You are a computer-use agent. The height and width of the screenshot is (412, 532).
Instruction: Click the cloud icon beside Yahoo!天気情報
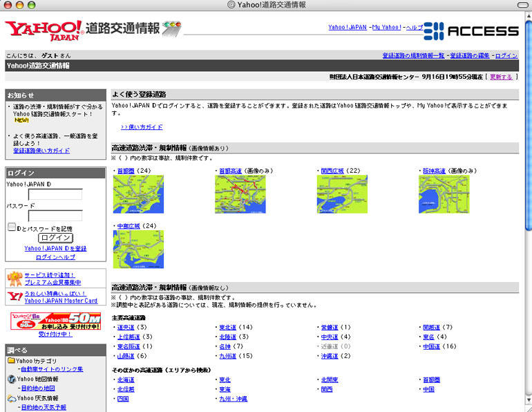point(12,398)
